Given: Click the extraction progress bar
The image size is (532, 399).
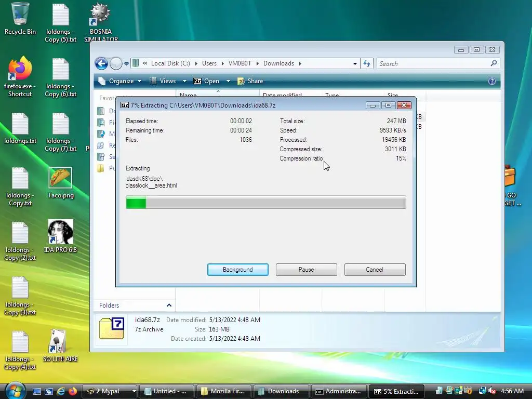Looking at the screenshot, I should (x=265, y=202).
